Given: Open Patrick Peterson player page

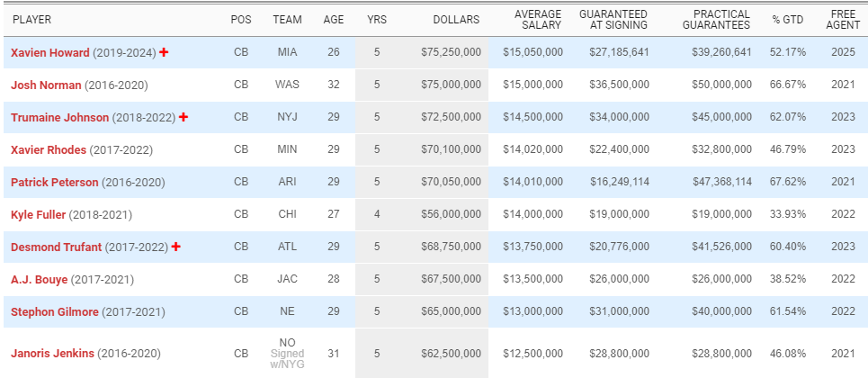Looking at the screenshot, I should 54,182.
